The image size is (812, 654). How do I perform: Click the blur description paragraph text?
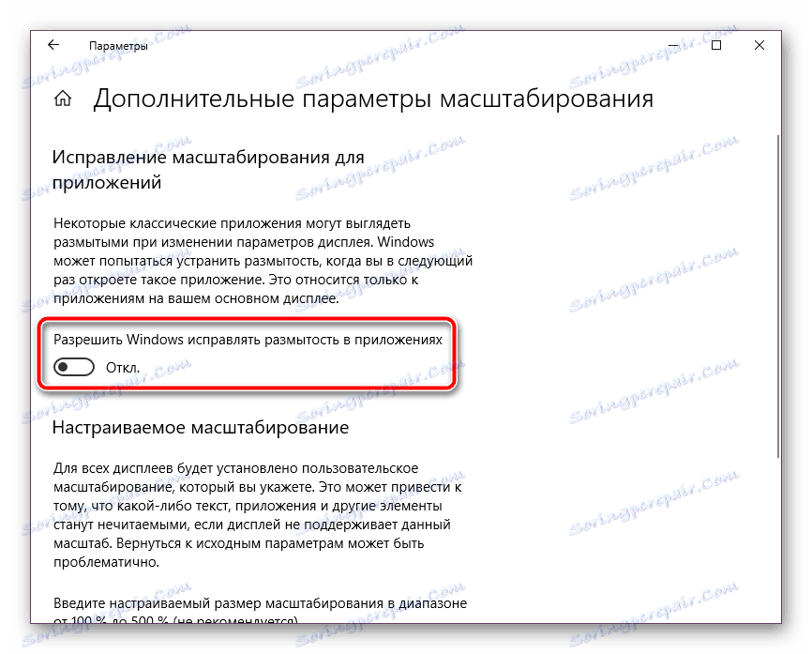(263, 261)
